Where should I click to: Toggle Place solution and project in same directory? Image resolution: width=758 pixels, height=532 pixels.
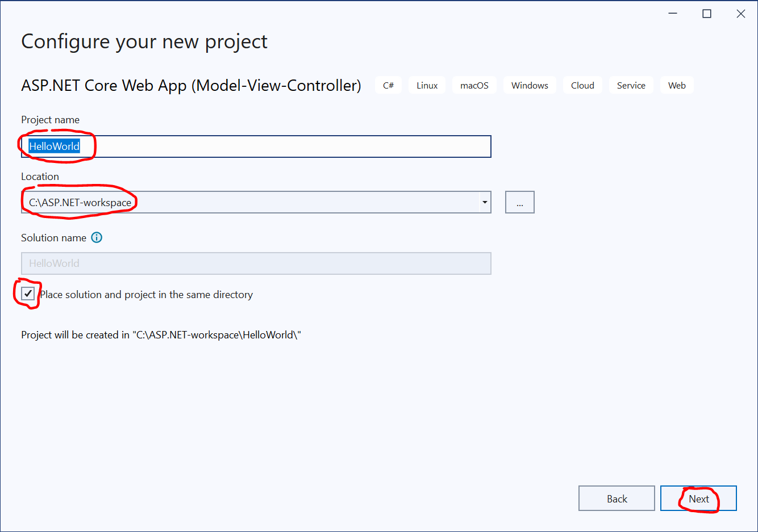pos(28,294)
